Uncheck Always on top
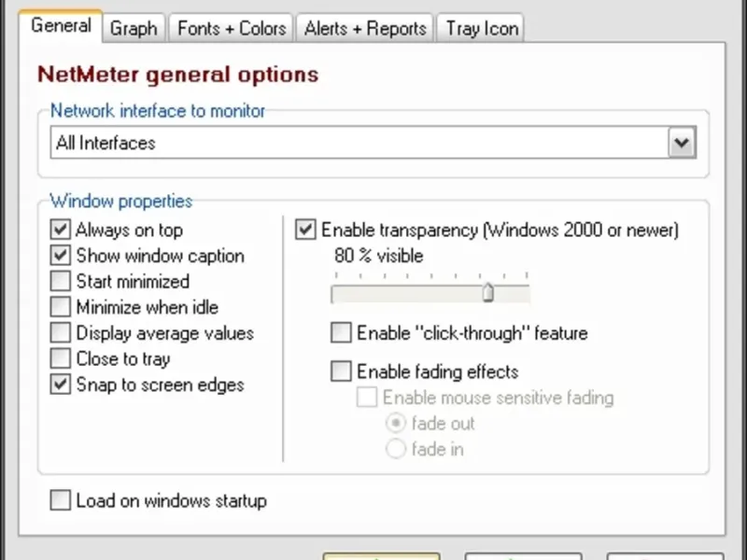Viewport: 747px width, 560px height. pos(61,230)
